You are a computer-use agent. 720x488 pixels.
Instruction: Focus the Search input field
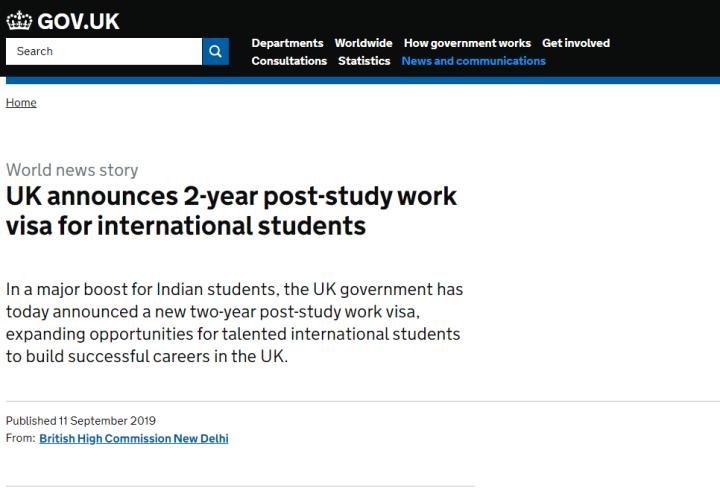pyautogui.click(x=104, y=51)
